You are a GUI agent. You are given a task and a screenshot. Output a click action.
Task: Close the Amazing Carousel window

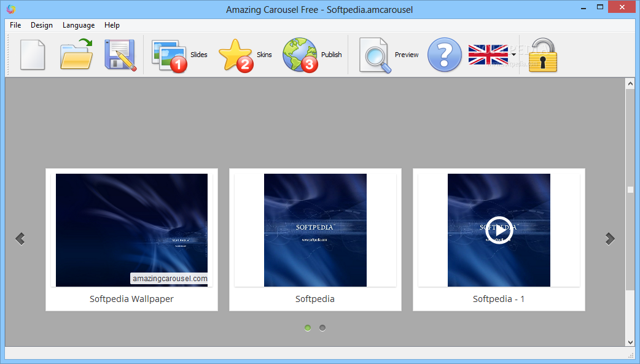pos(622,7)
